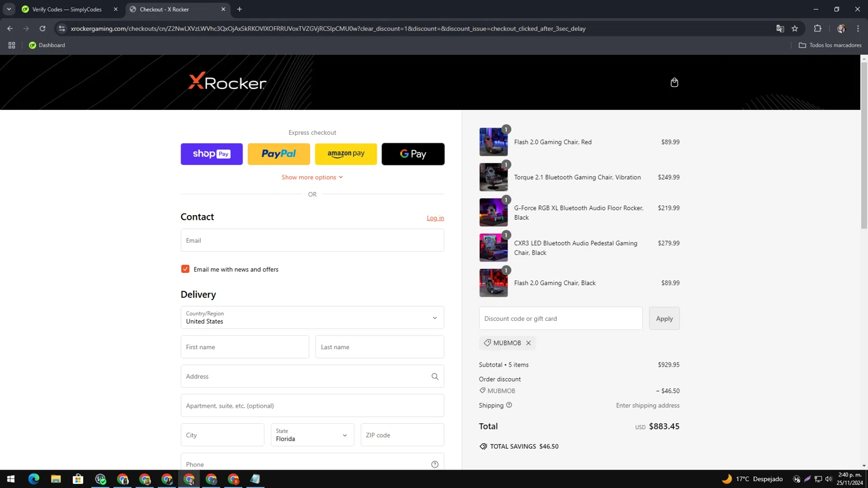868x488 pixels.
Task: Open the Chrome profile avatar
Action: (x=841, y=28)
